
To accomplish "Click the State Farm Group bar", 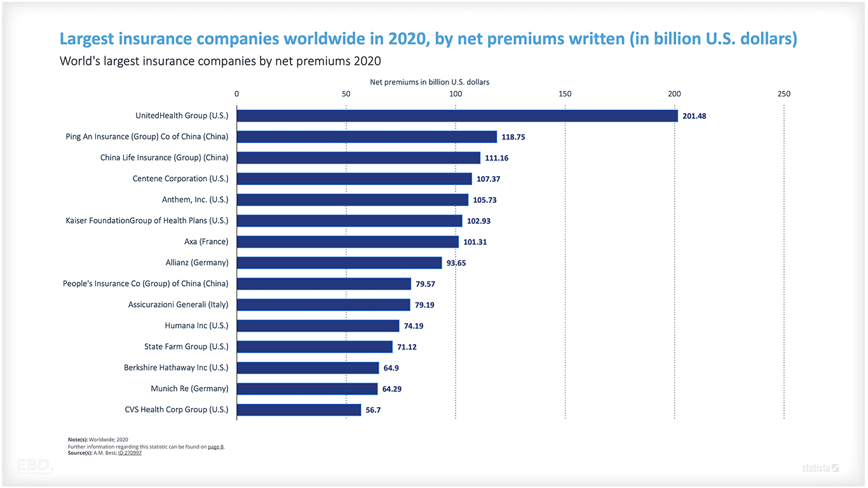I will pyautogui.click(x=315, y=346).
